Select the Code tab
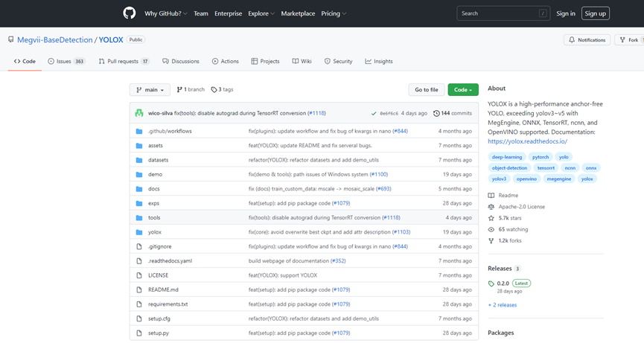Image resolution: width=644 pixels, height=343 pixels. point(25,62)
